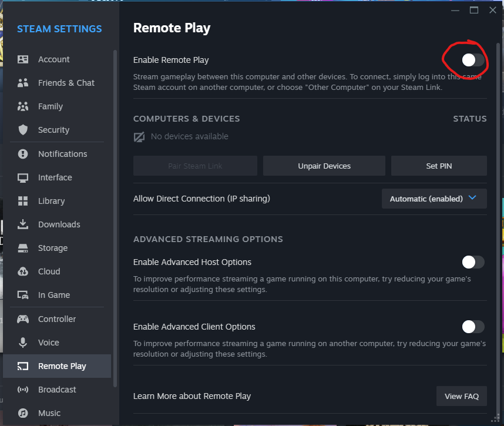Go to the Library settings tab

click(51, 201)
